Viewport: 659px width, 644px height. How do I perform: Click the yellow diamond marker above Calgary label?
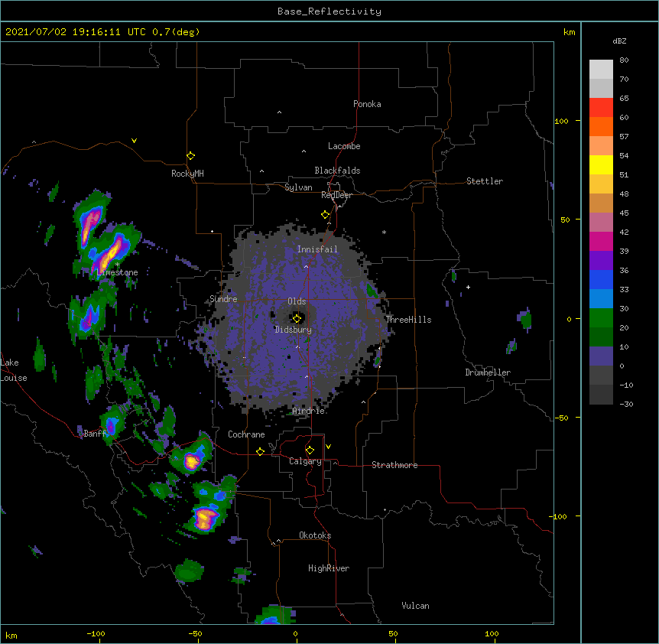click(310, 450)
